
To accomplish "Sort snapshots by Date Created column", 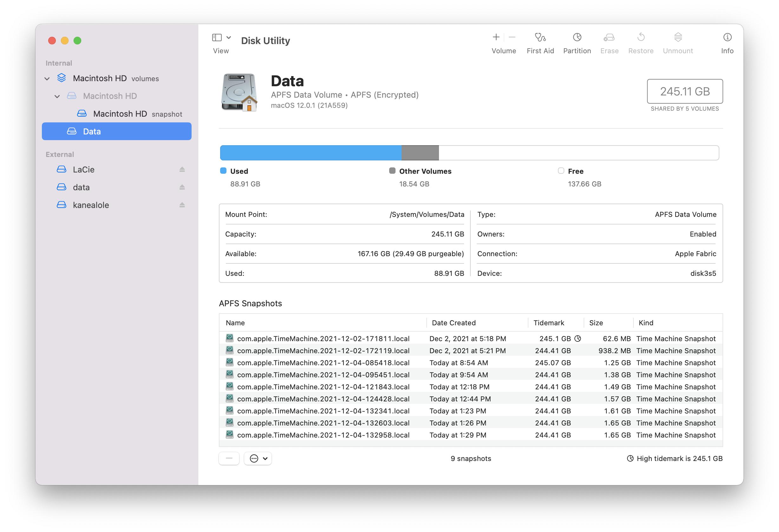I will [477, 323].
